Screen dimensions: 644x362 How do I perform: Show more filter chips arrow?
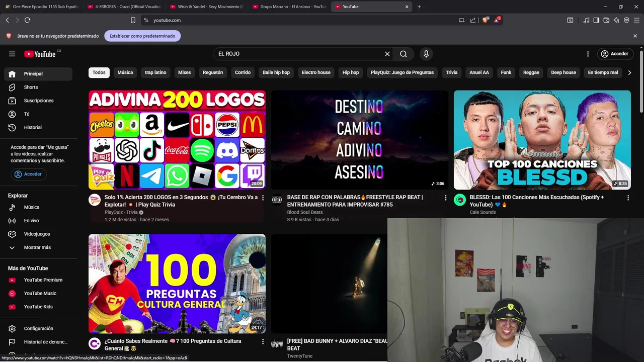pos(629,72)
